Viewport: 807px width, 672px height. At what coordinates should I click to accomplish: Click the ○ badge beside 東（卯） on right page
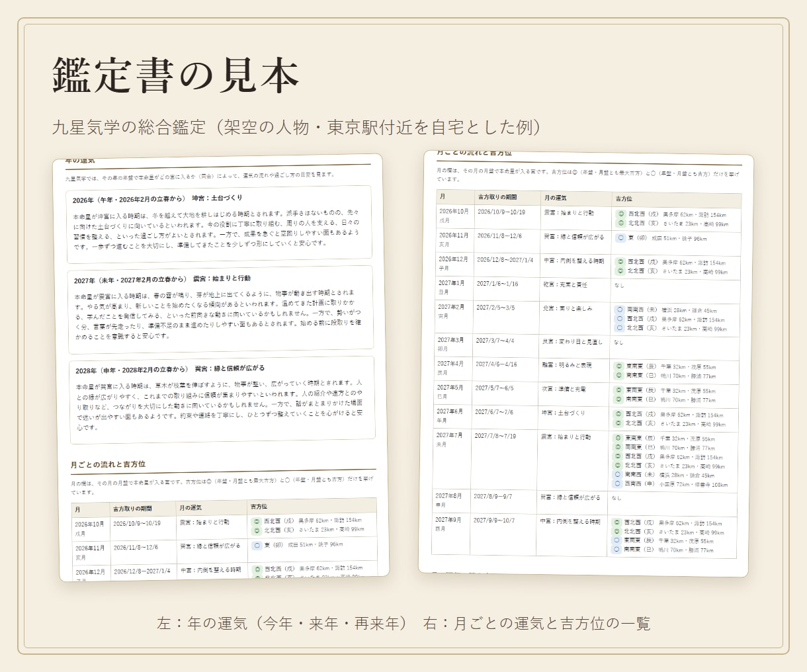[x=620, y=238]
